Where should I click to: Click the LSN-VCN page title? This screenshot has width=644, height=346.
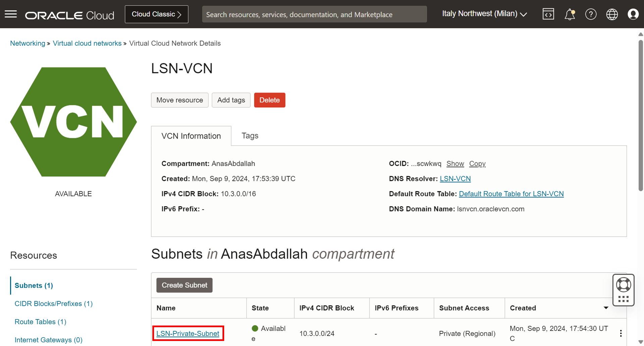(x=182, y=68)
